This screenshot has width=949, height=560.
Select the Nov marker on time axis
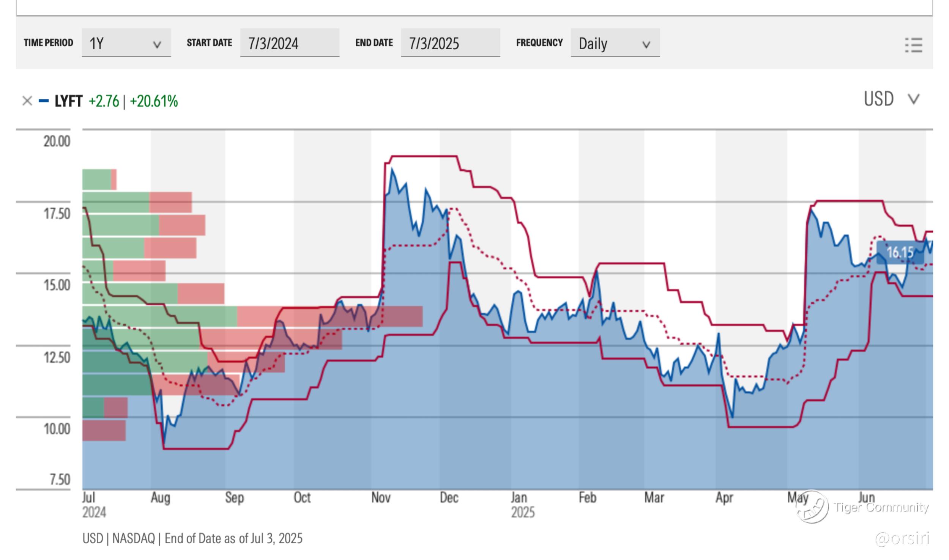(381, 497)
